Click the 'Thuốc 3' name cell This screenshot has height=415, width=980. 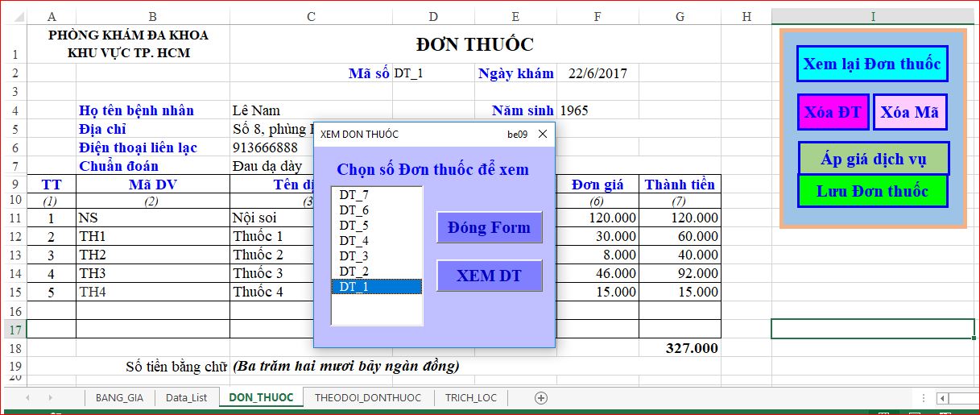(271, 273)
